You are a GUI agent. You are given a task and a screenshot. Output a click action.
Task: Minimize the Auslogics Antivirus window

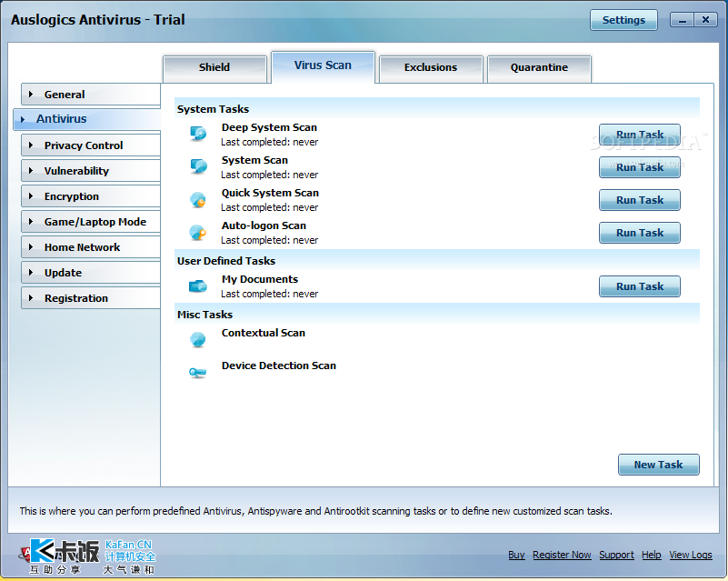click(x=682, y=20)
